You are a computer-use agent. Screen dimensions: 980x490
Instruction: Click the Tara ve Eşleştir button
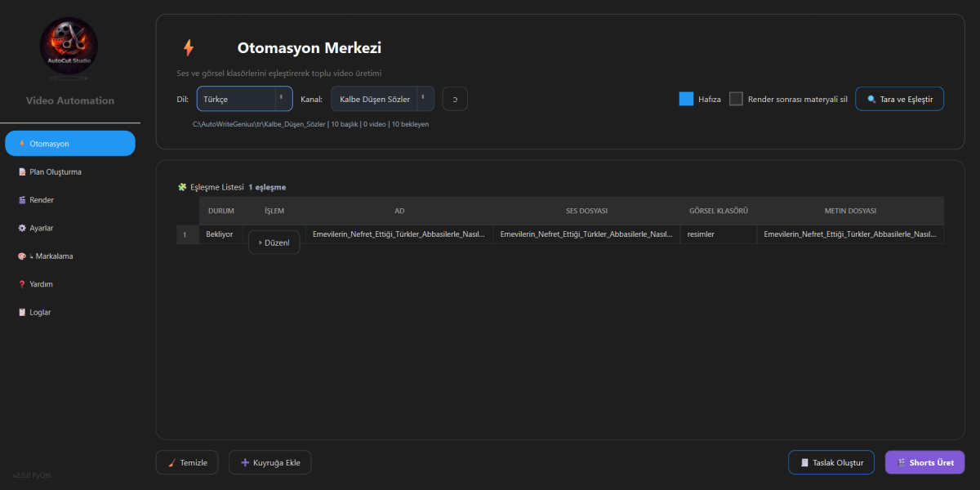899,99
